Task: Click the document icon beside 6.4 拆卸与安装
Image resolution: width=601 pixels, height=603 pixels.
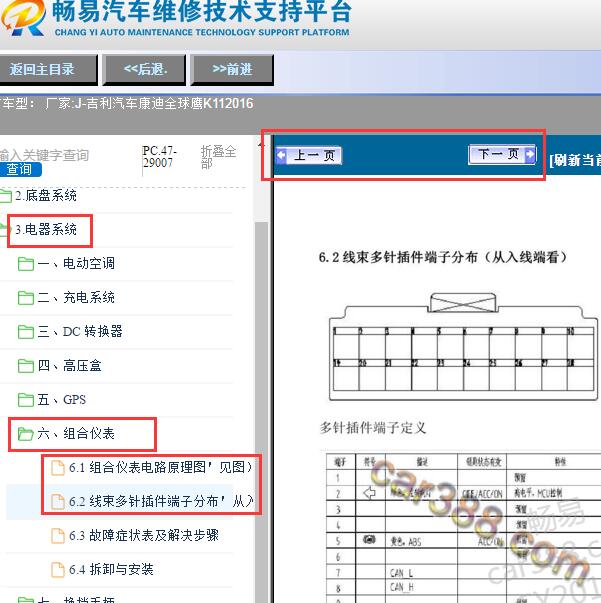Action: (x=58, y=570)
